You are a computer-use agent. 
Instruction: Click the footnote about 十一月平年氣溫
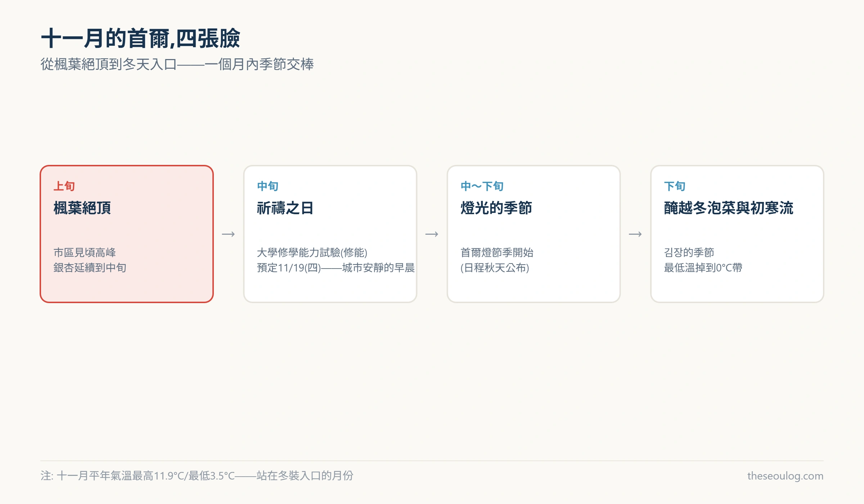197,476
